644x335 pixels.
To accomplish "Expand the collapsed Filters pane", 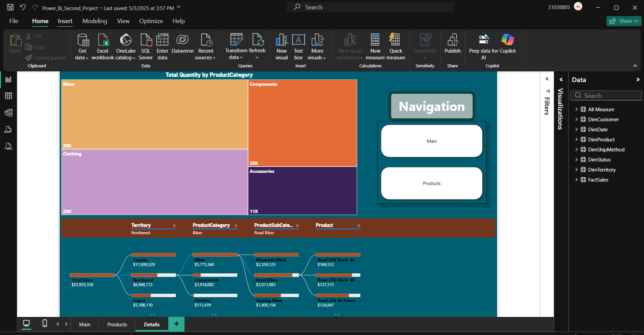I will [547, 79].
